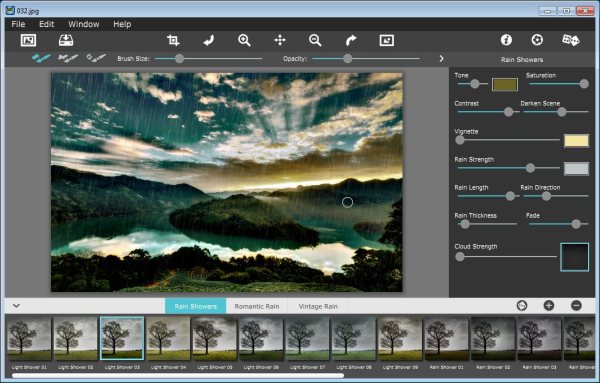The height and width of the screenshot is (383, 600).
Task: Open the File menu
Action: pos(18,24)
